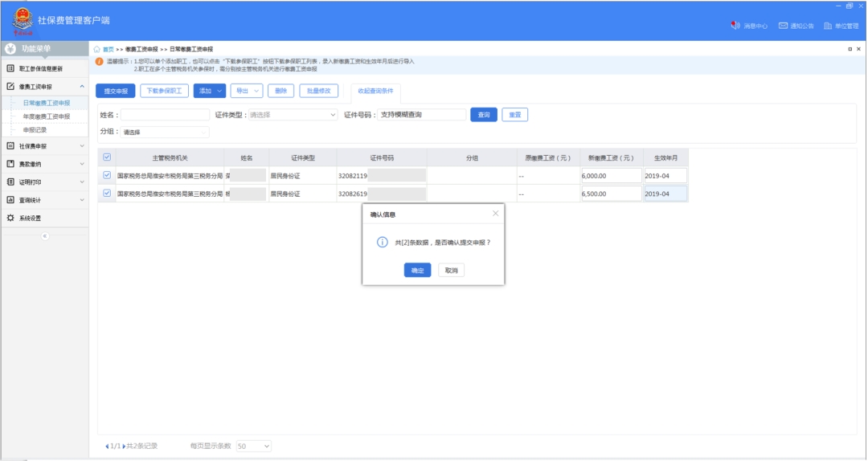Open the 每页显示条数 page size dropdown
The width and height of the screenshot is (868, 461).
[254, 446]
